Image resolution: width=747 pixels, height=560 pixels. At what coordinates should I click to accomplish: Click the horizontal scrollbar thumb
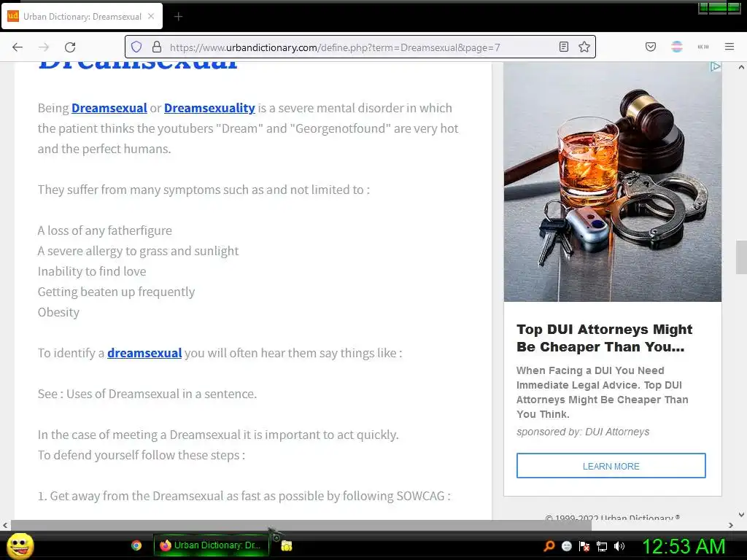(301, 525)
